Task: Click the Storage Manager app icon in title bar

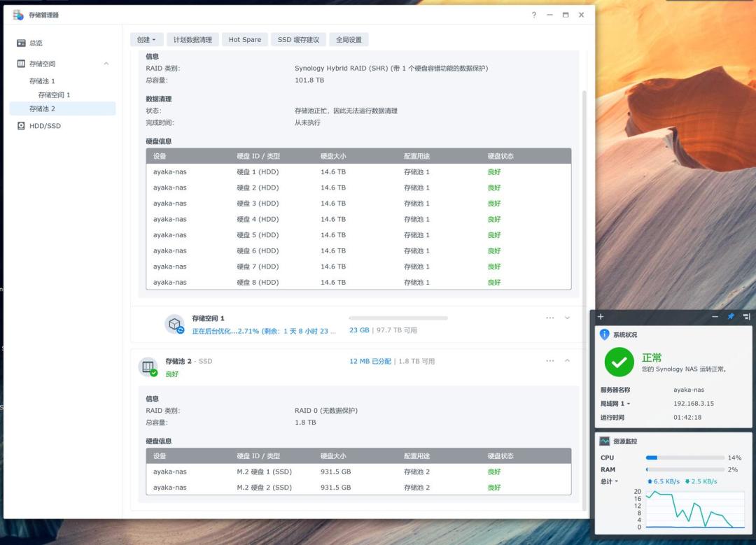Action: coord(18,15)
